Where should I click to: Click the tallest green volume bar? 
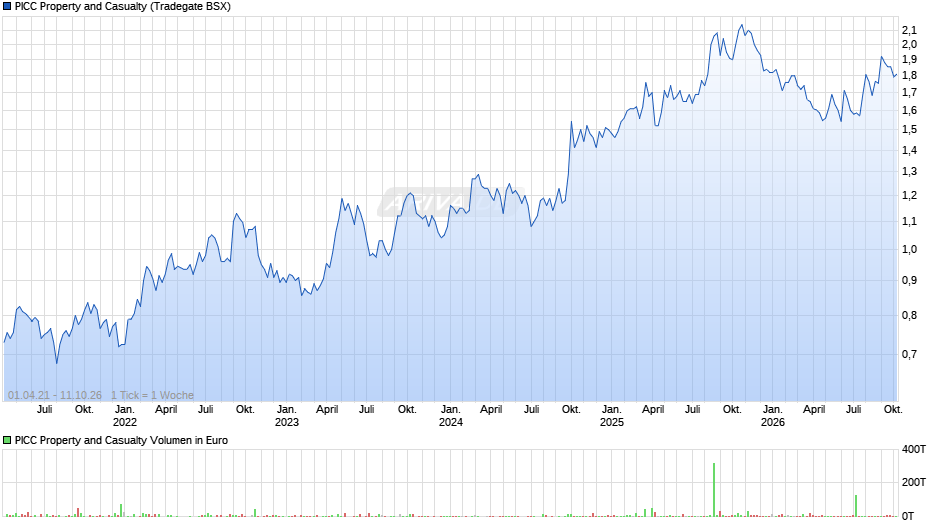point(714,489)
